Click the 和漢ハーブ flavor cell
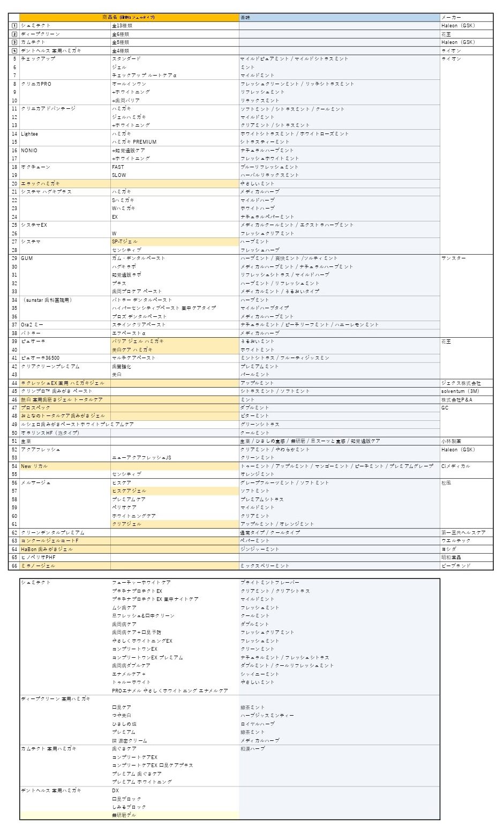The height and width of the screenshot is (832, 504). tap(340, 749)
